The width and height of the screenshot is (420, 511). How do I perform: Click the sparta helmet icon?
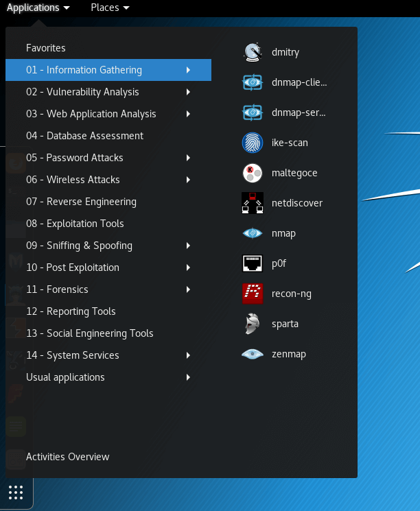click(x=253, y=324)
